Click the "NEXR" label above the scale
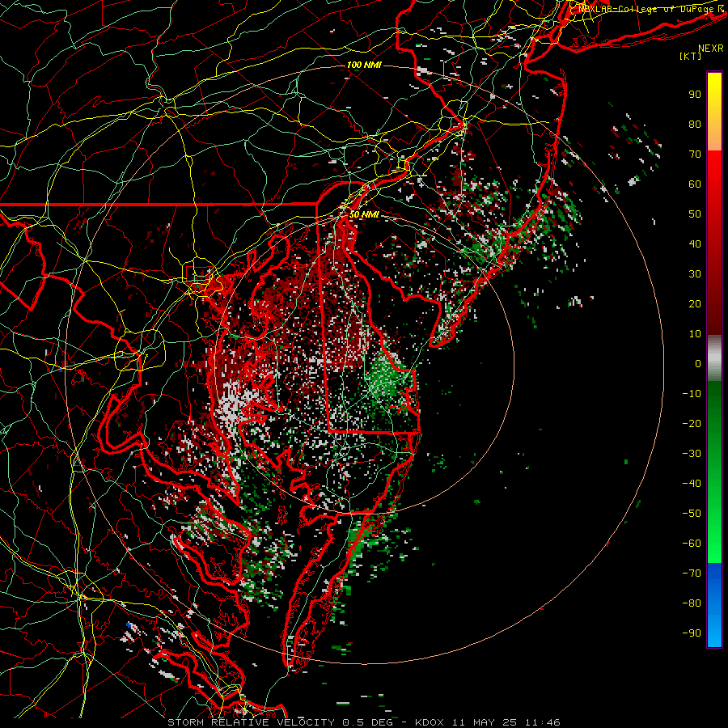The width and height of the screenshot is (728, 728). click(x=710, y=49)
